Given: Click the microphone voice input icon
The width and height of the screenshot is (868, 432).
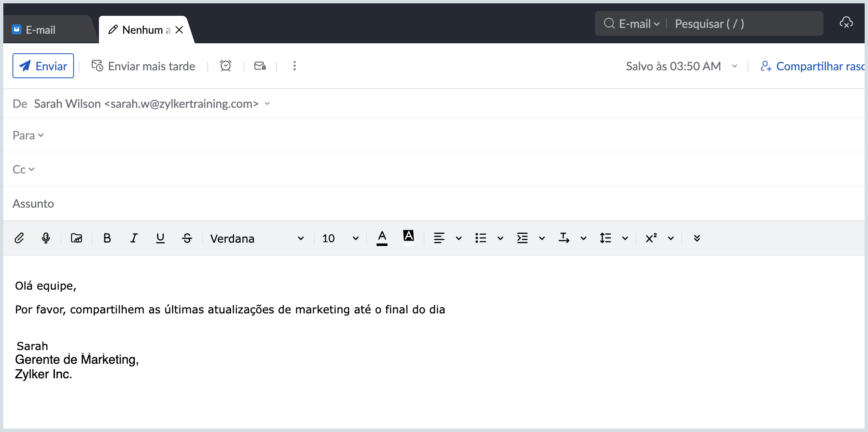Looking at the screenshot, I should tap(46, 238).
